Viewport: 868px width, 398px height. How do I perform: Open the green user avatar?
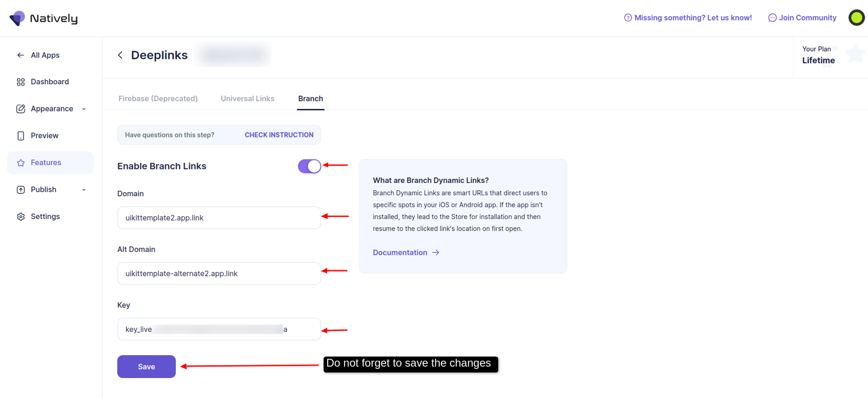tap(856, 18)
